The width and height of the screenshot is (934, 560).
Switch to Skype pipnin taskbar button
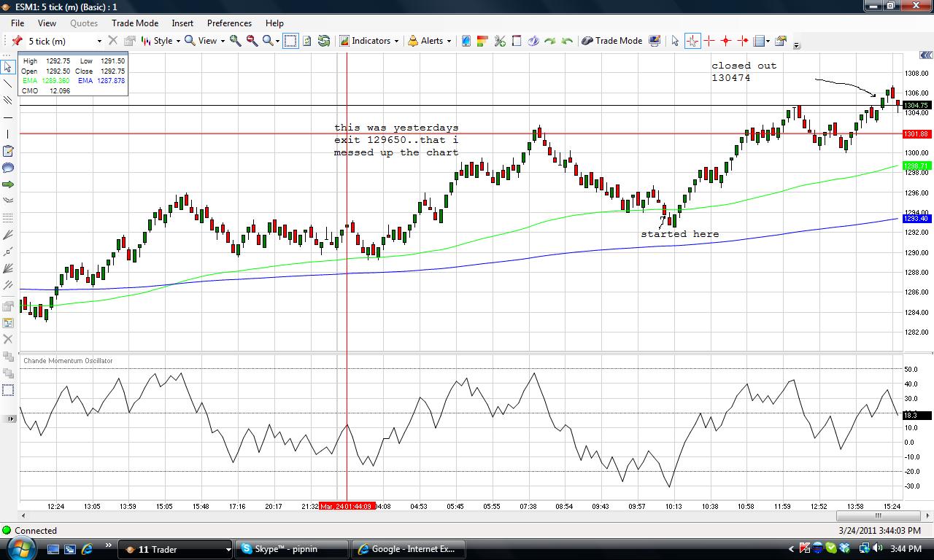click(x=293, y=549)
